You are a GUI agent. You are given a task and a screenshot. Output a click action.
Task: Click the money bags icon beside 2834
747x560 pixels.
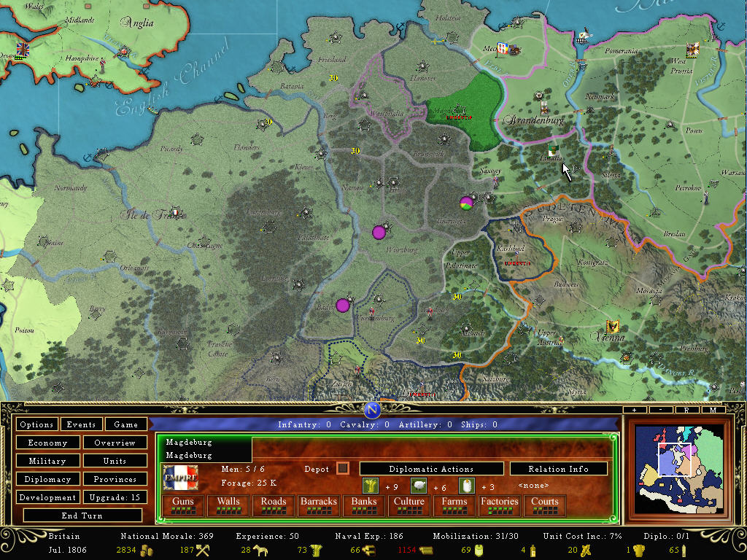147,551
